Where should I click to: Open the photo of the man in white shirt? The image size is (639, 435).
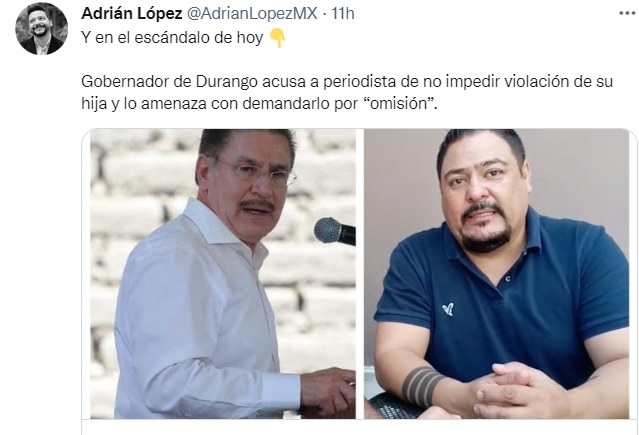pyautogui.click(x=223, y=274)
